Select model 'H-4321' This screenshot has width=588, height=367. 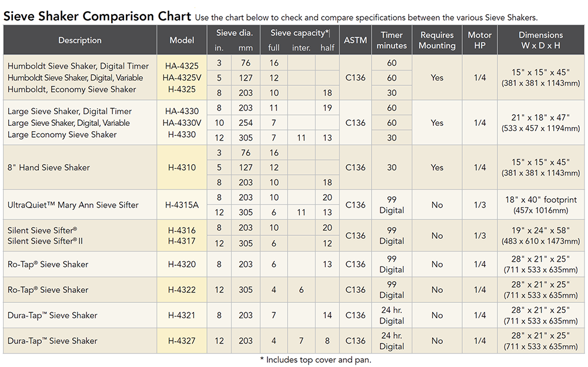tap(182, 316)
